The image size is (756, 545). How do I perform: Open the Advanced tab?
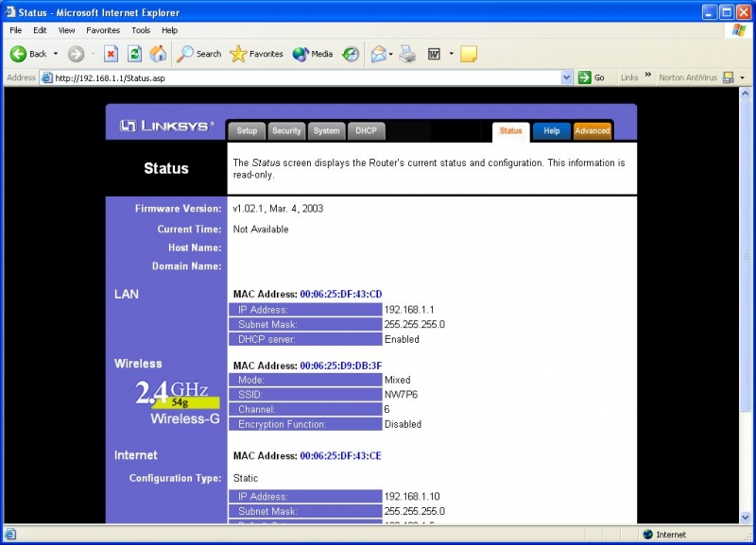click(593, 130)
